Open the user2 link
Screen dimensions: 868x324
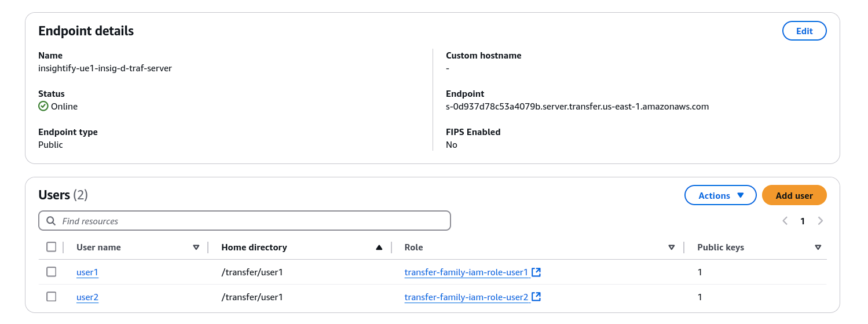point(87,297)
